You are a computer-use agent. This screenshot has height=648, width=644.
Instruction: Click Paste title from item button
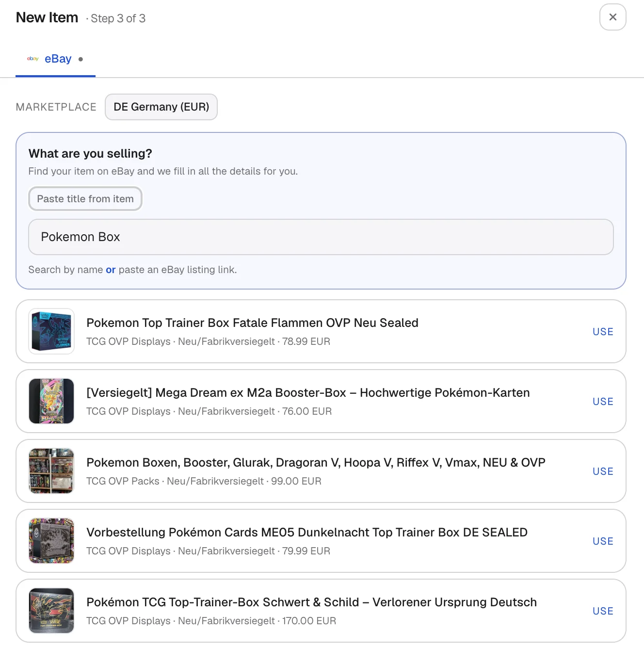click(85, 199)
